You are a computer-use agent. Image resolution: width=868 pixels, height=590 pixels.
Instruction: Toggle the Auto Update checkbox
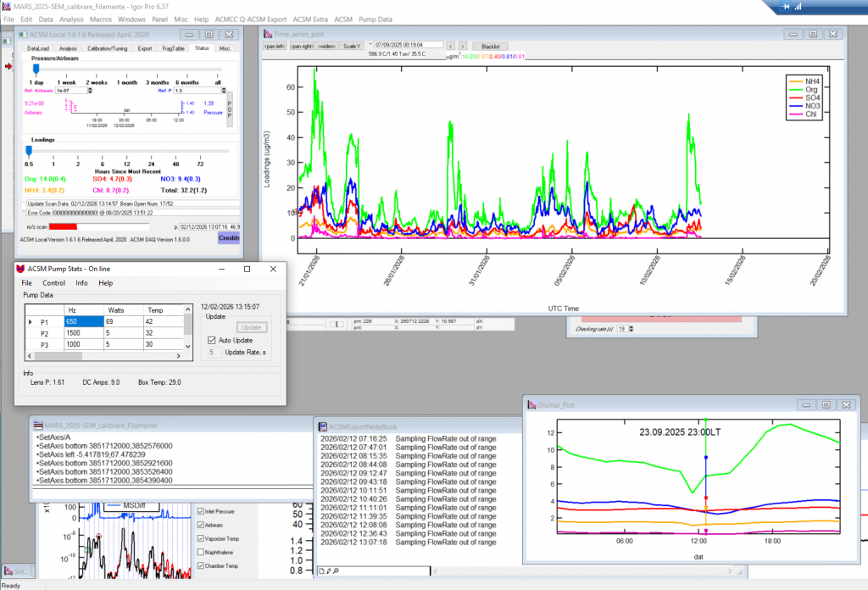coord(213,340)
